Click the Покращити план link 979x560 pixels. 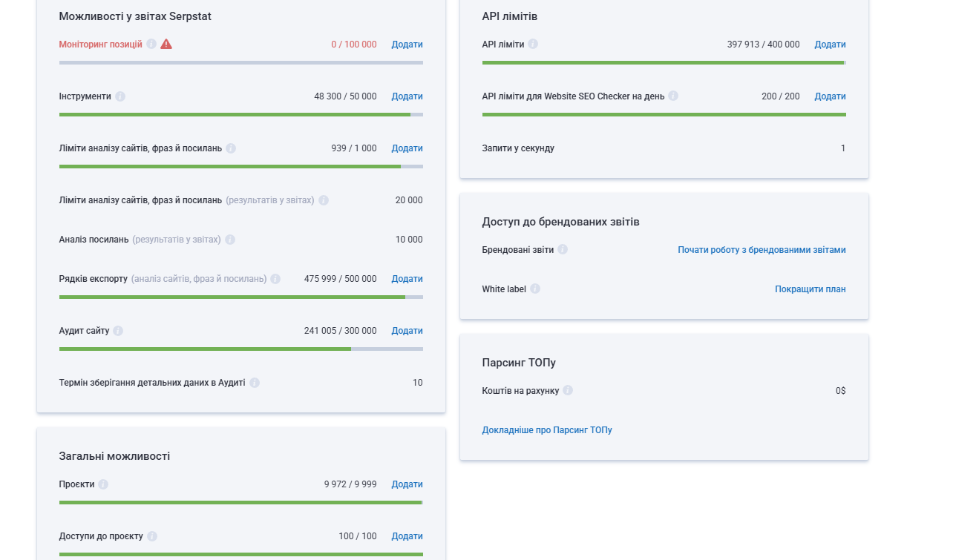[810, 289]
